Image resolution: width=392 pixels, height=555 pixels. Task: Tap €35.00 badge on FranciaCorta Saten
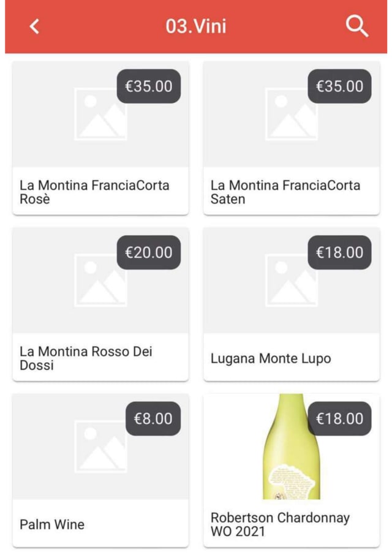pyautogui.click(x=339, y=86)
